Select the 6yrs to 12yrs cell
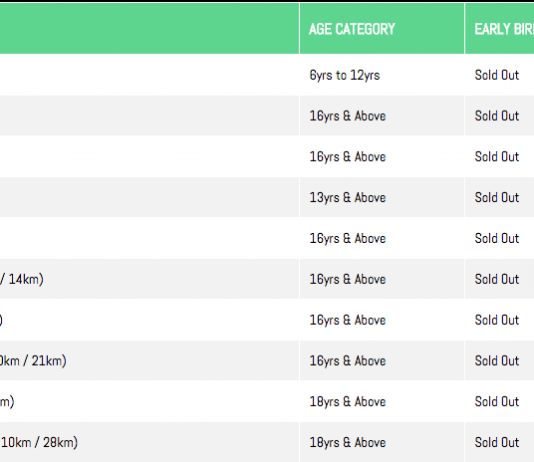Viewport: 534px width, 462px height. pos(344,75)
